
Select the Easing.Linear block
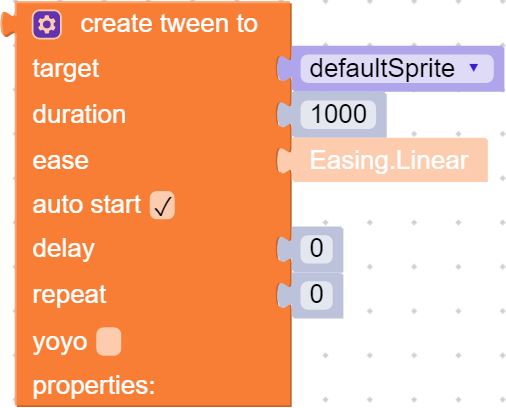coord(389,160)
